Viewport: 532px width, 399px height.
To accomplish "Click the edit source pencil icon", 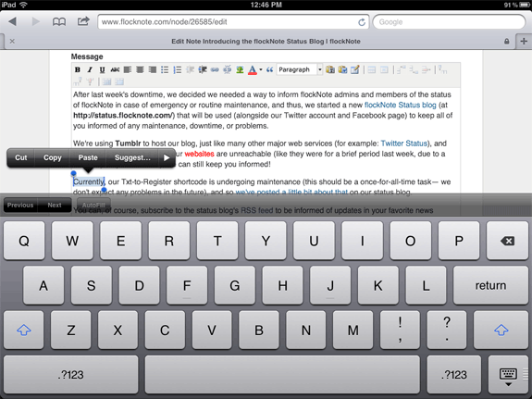I will pyautogui.click(x=355, y=69).
